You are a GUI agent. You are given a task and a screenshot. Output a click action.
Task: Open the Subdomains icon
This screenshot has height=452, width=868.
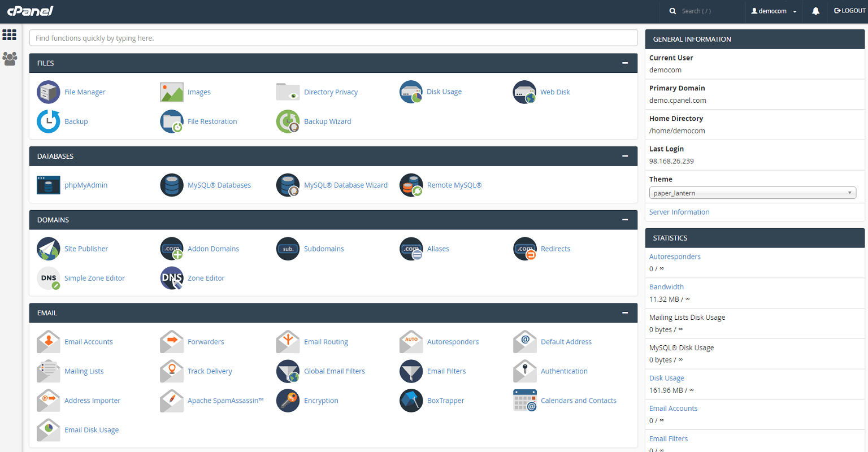[288, 249]
